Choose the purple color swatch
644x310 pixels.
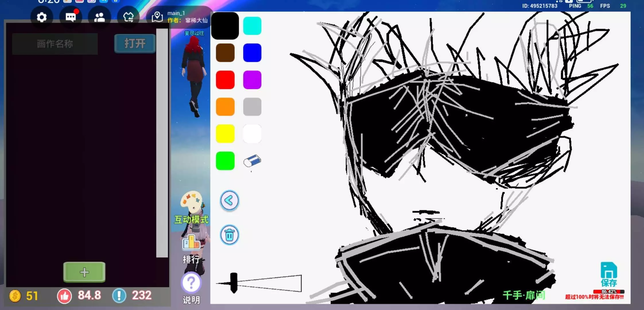252,80
